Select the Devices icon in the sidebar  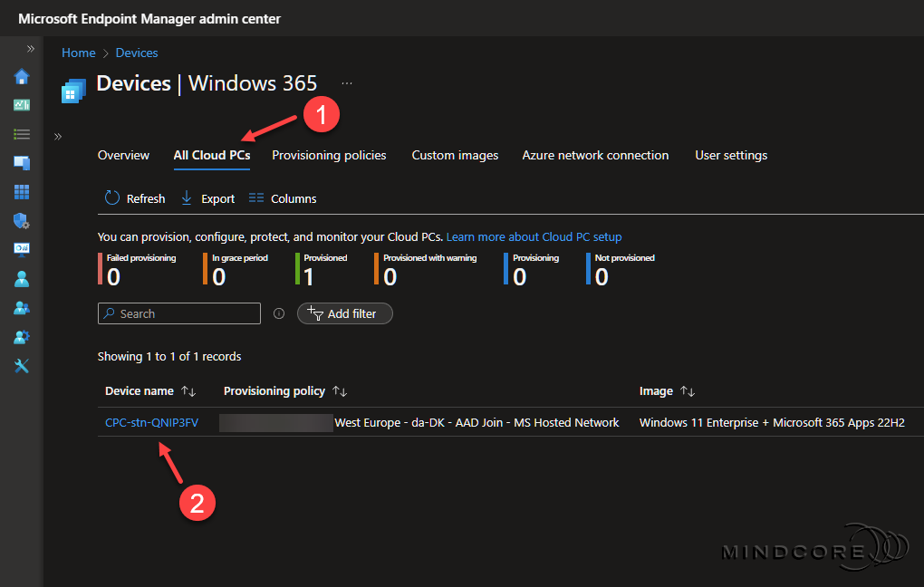[22, 163]
